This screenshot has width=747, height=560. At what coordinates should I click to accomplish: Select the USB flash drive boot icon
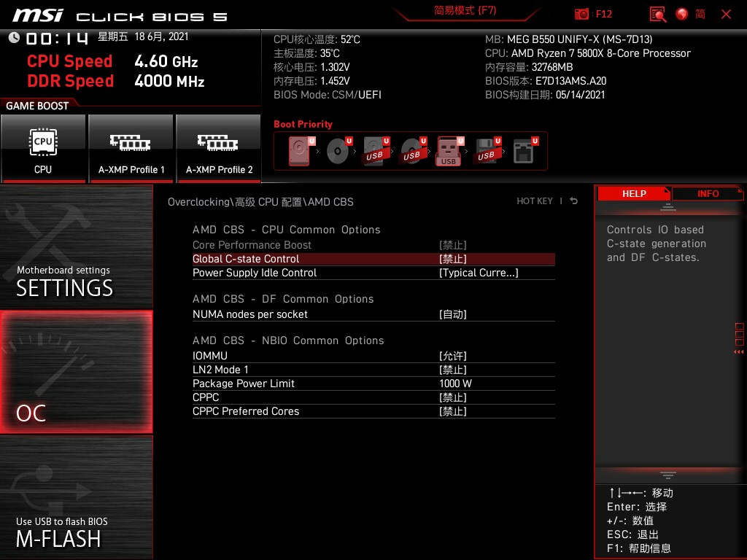(449, 151)
